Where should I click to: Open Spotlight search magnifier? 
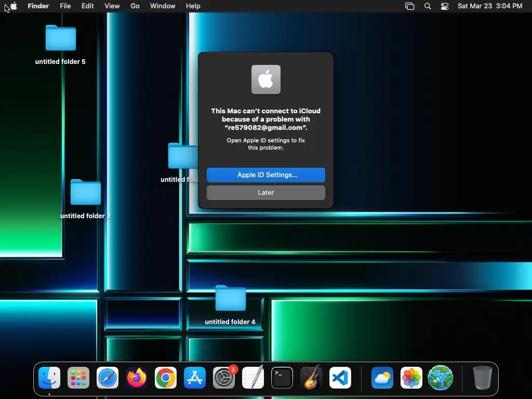point(428,6)
